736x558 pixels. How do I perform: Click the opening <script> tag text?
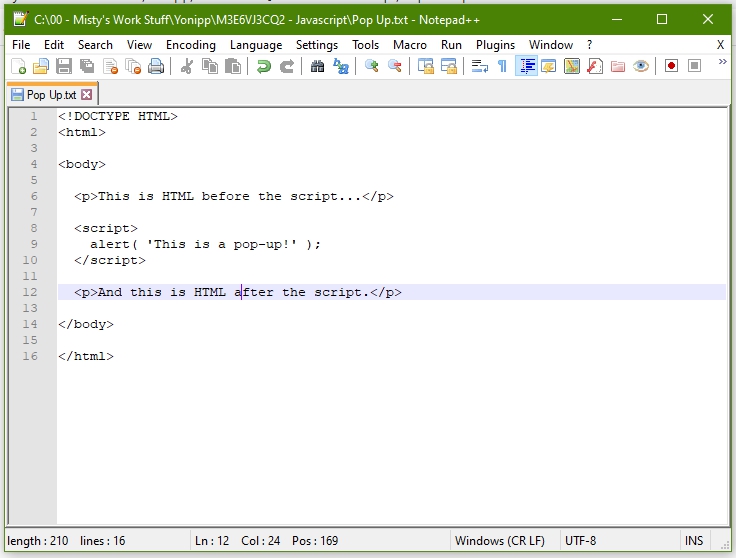click(x=106, y=228)
